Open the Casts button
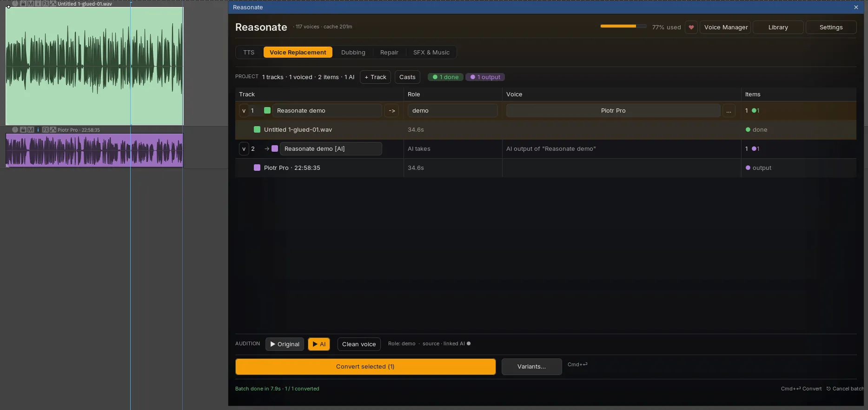Viewport: 868px width, 410px height. click(x=407, y=77)
